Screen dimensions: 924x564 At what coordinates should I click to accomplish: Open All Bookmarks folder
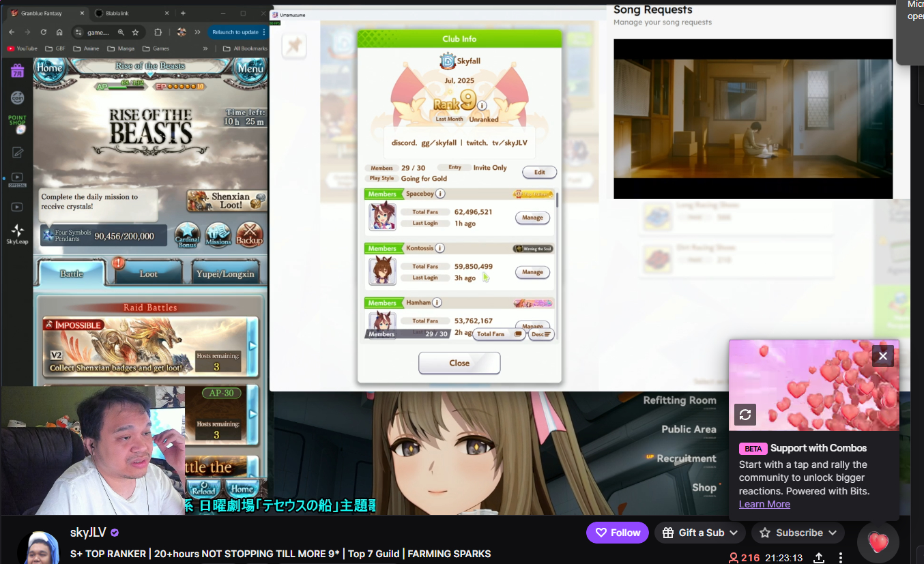click(245, 48)
